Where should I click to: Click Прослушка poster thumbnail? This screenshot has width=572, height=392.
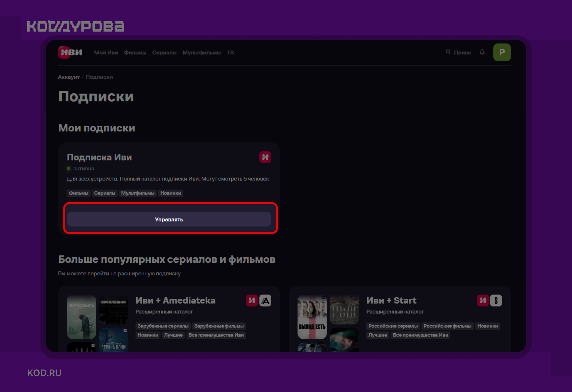(x=113, y=310)
